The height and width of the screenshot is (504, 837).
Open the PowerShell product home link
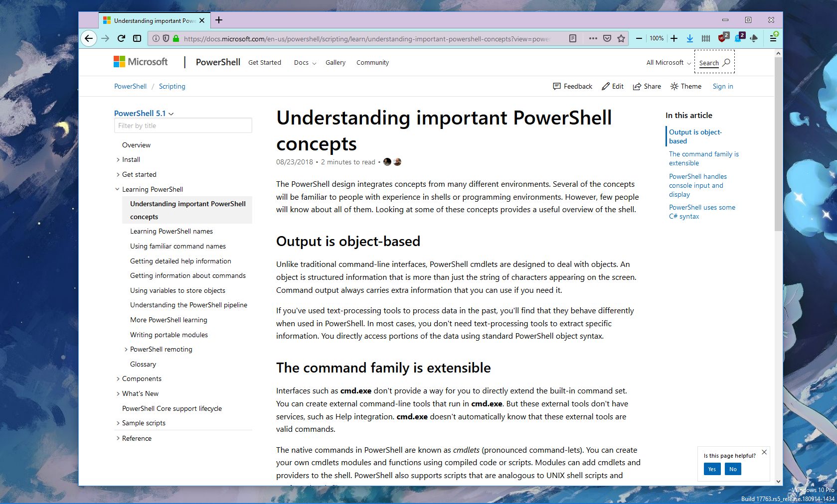(218, 62)
